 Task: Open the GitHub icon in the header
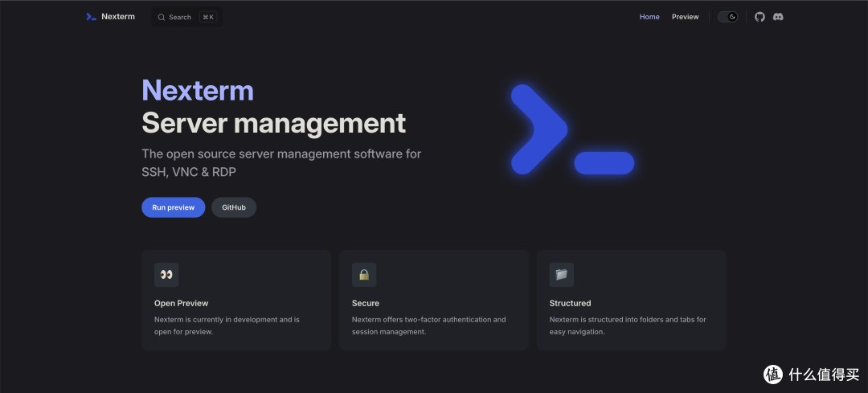(x=759, y=17)
